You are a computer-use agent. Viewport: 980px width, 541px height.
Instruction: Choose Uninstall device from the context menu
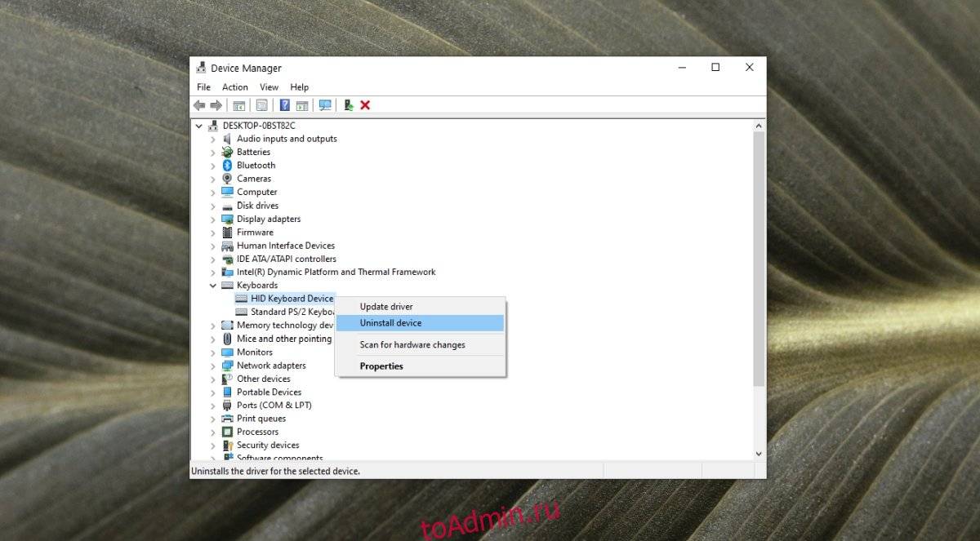[x=390, y=323]
